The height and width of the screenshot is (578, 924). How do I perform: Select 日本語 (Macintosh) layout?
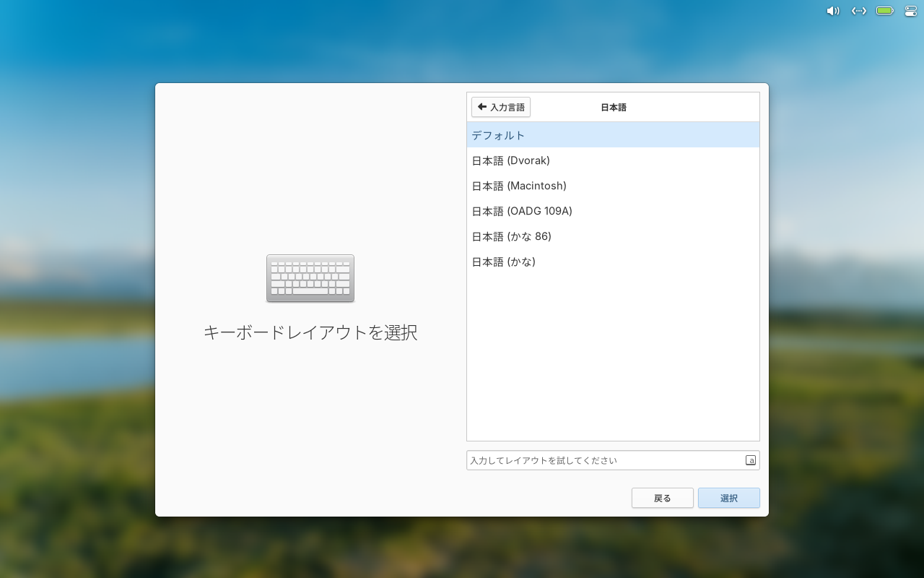[x=613, y=186]
